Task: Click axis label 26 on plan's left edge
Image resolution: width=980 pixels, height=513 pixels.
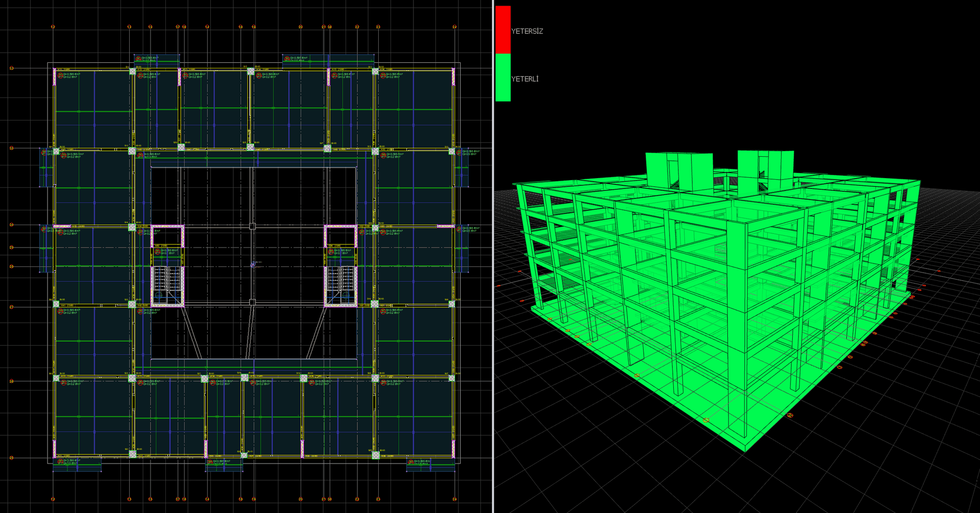Action: click(x=12, y=381)
